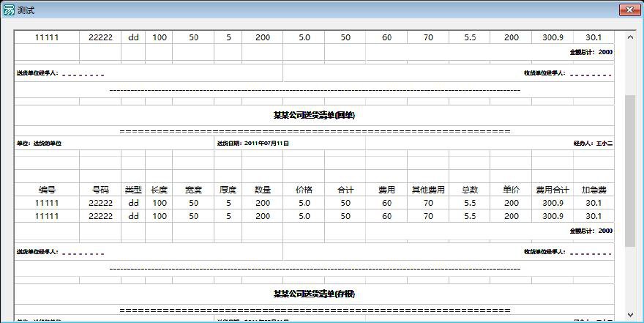Click the 测试 window title text
The width and height of the screenshot is (644, 323).
[x=26, y=10]
